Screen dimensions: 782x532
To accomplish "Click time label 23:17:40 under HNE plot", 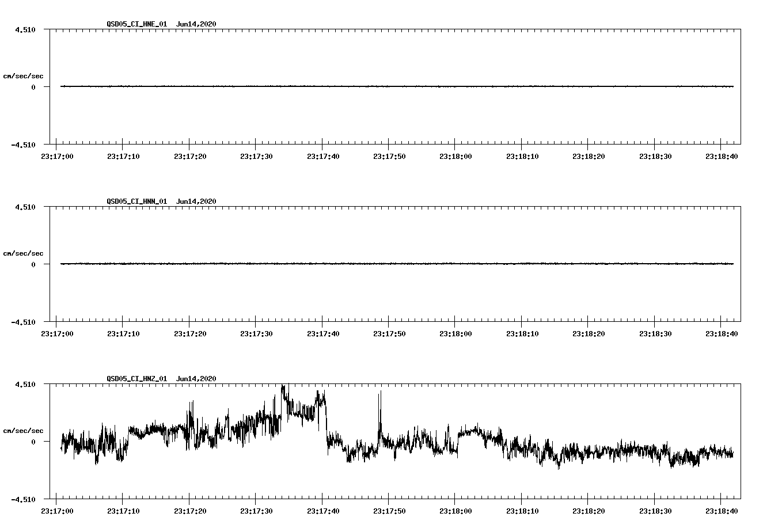I will click(x=322, y=157).
